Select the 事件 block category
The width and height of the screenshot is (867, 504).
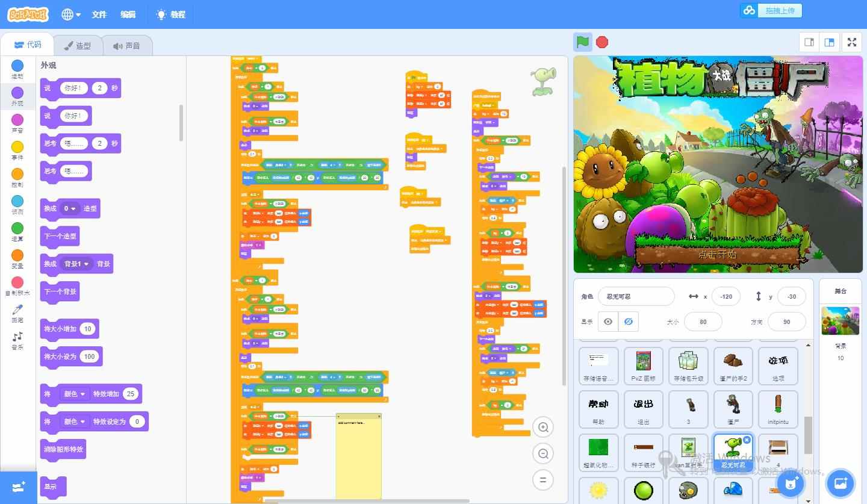[17, 151]
